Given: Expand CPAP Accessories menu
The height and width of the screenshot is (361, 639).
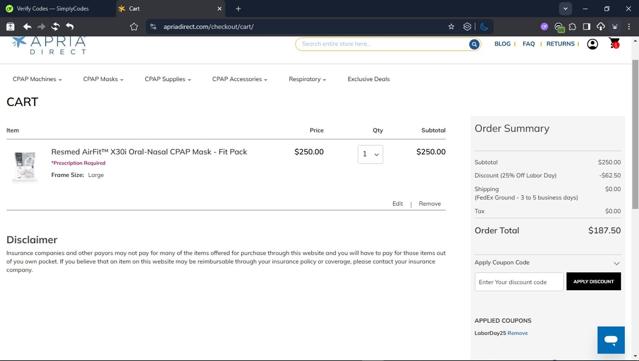Looking at the screenshot, I should 240,79.
